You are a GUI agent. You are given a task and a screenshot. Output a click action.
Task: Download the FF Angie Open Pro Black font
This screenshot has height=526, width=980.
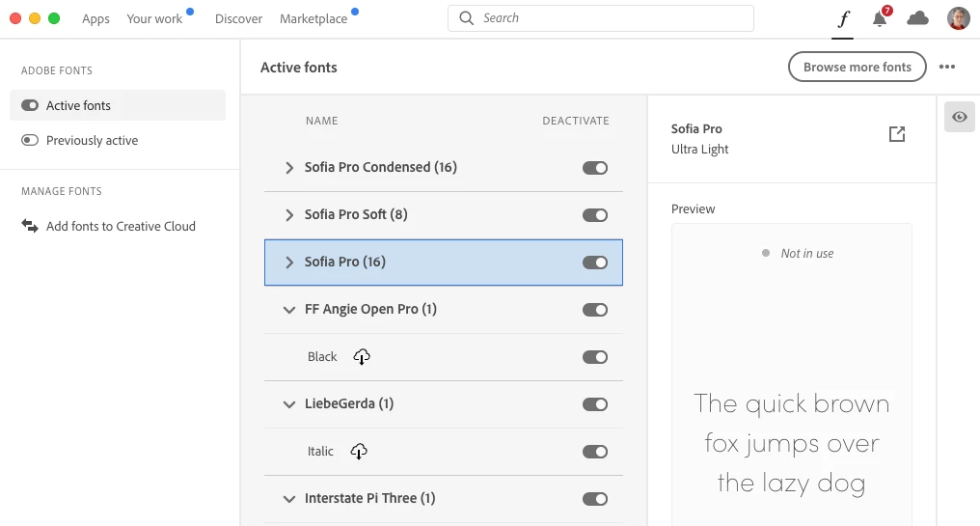click(x=362, y=356)
